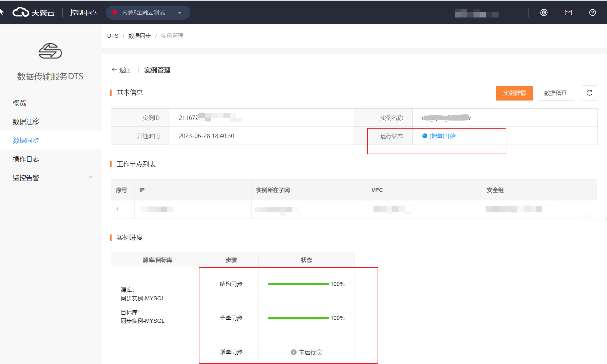Click the back arrow next to 返回
607x364 pixels.
[x=114, y=70]
